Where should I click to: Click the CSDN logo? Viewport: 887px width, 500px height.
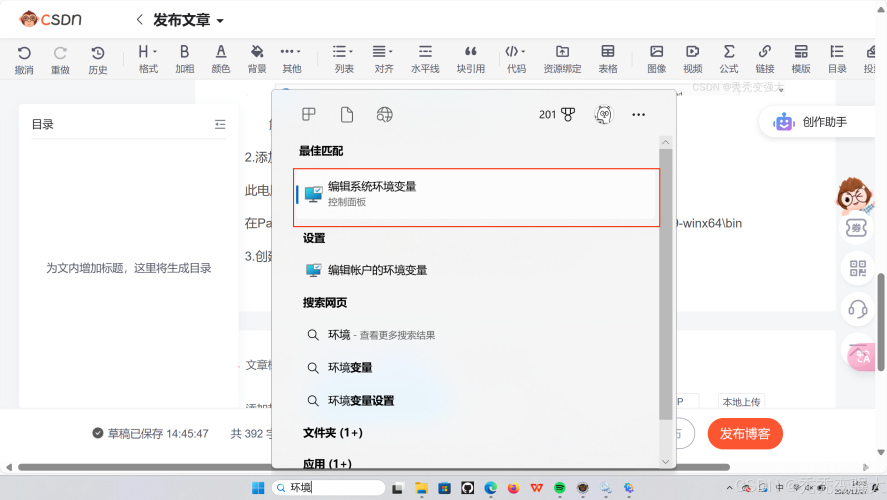pos(50,19)
